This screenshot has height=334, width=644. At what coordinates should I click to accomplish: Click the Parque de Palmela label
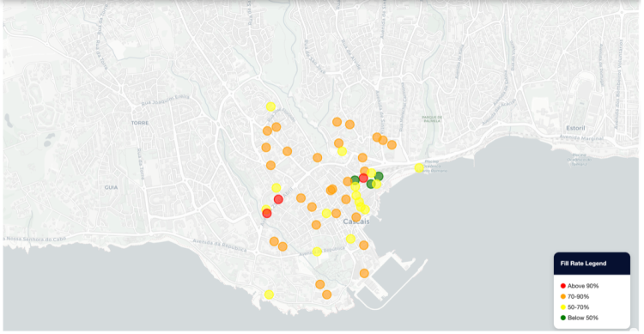pos(432,119)
